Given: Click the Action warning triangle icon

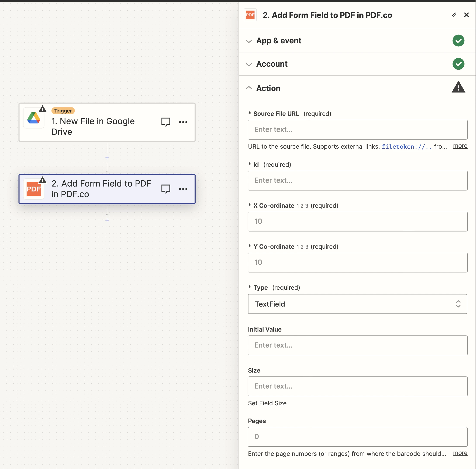Looking at the screenshot, I should [x=458, y=87].
